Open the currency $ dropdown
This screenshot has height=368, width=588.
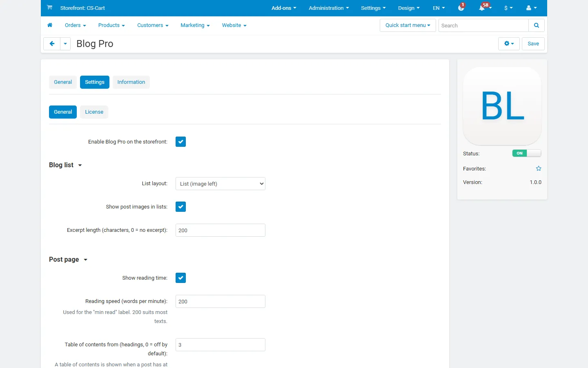[x=508, y=8]
